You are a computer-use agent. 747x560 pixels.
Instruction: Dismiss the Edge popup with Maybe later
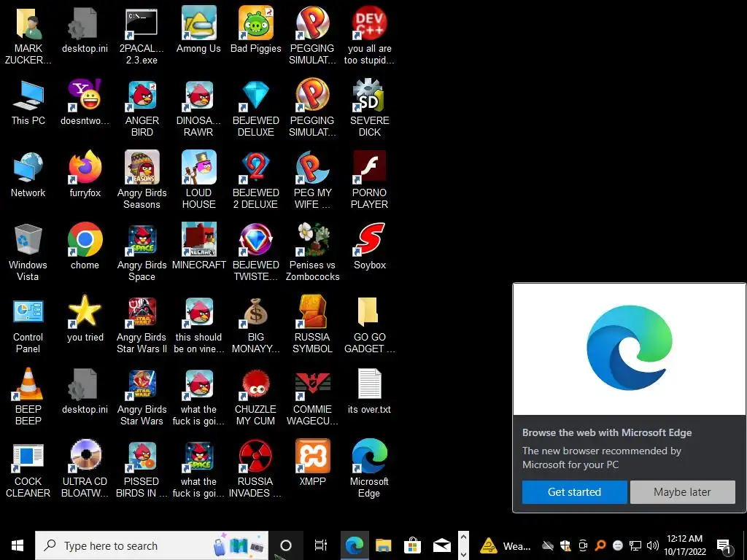click(x=682, y=492)
